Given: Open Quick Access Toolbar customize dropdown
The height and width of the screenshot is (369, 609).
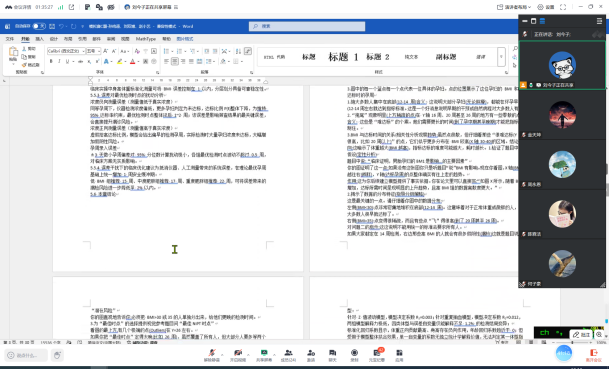Looking at the screenshot, I should click(82, 26).
